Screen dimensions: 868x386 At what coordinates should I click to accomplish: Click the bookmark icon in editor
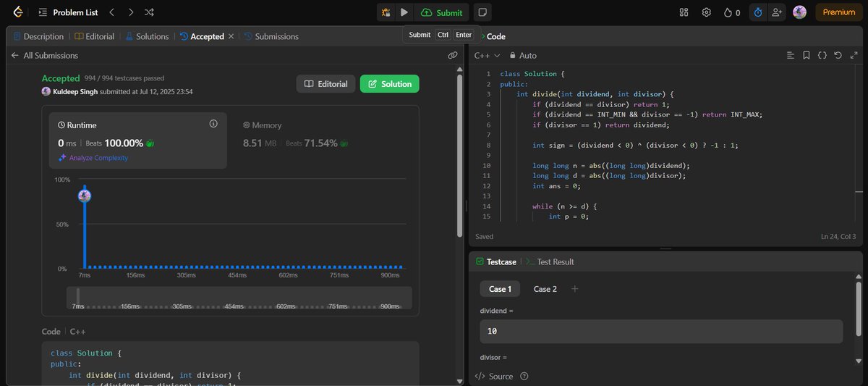(x=807, y=55)
